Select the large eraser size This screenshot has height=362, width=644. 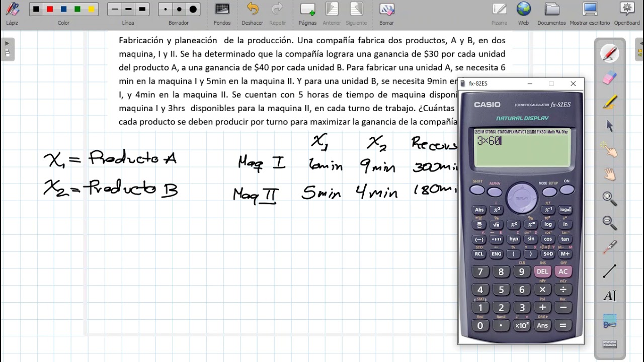point(193,9)
